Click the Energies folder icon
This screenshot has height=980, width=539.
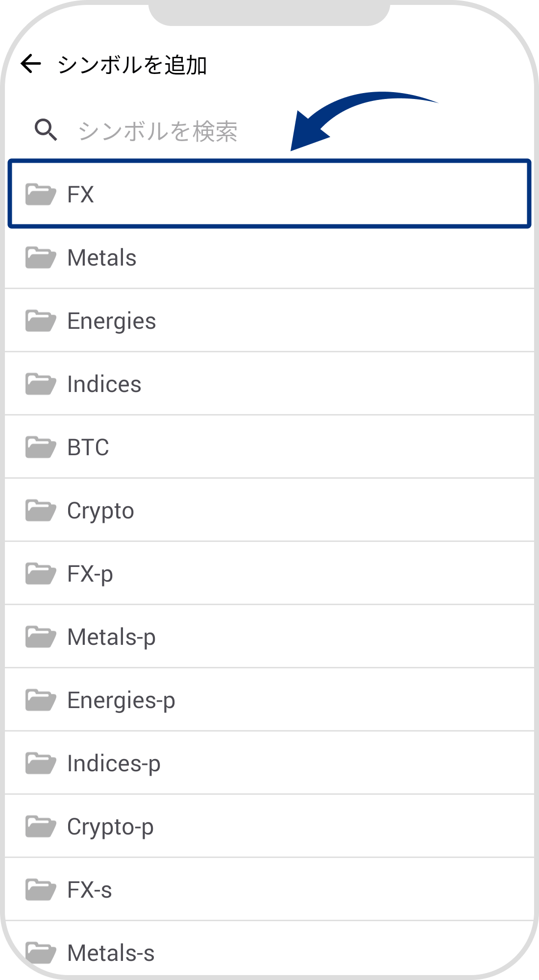[41, 320]
